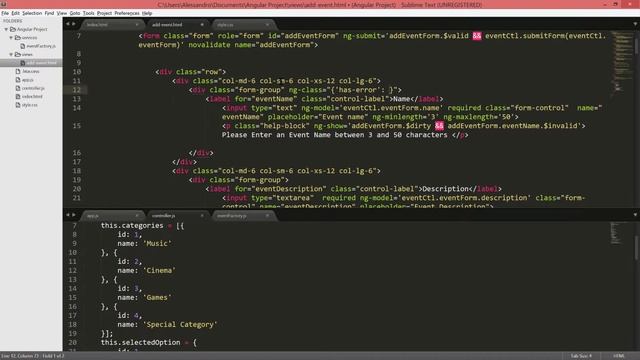The height and width of the screenshot is (360, 640).
Task: Click the FOLDERS sidebar header
Action: click(13, 21)
